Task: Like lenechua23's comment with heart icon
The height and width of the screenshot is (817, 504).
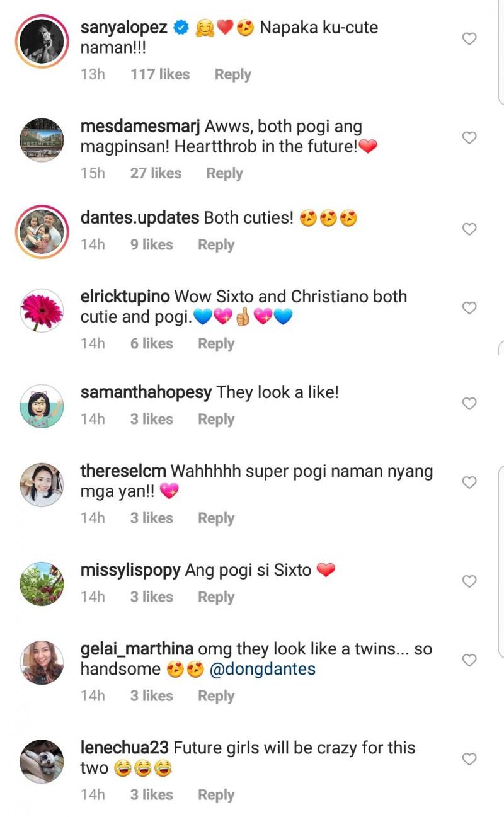Action: click(x=469, y=759)
